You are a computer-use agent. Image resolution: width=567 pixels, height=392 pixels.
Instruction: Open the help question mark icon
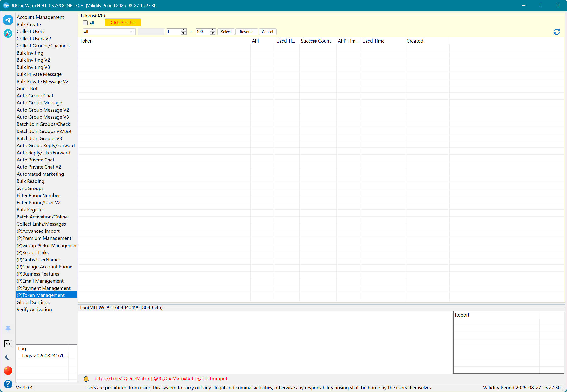[x=8, y=384]
